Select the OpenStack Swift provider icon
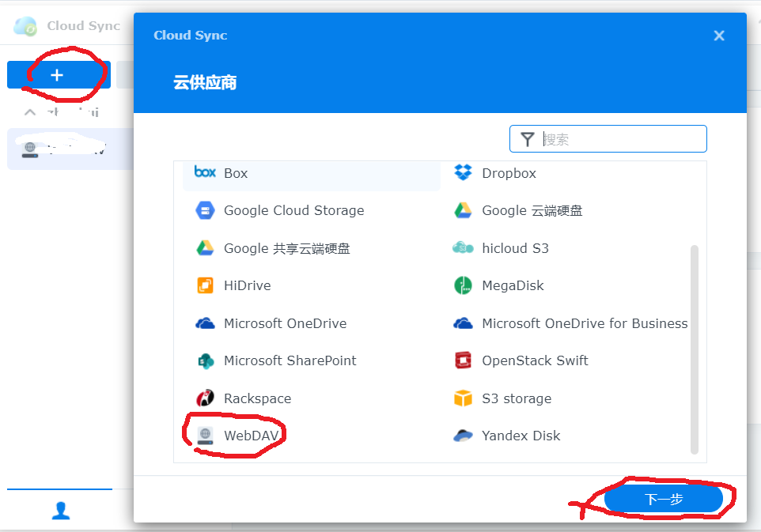 point(463,360)
